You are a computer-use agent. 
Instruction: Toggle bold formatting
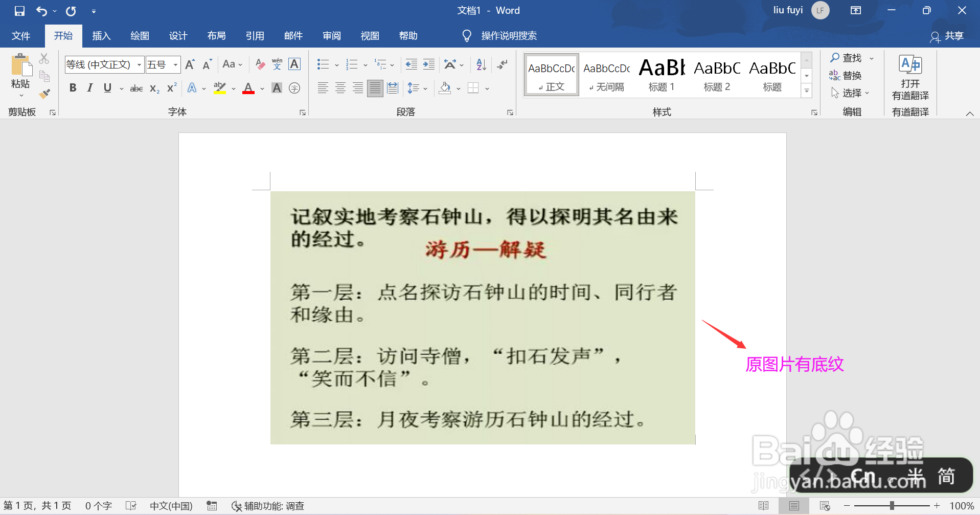(x=73, y=87)
